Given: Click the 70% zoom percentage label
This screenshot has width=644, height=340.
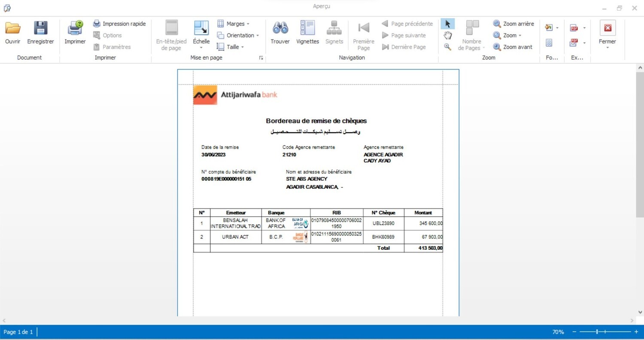Looking at the screenshot, I should point(558,332).
